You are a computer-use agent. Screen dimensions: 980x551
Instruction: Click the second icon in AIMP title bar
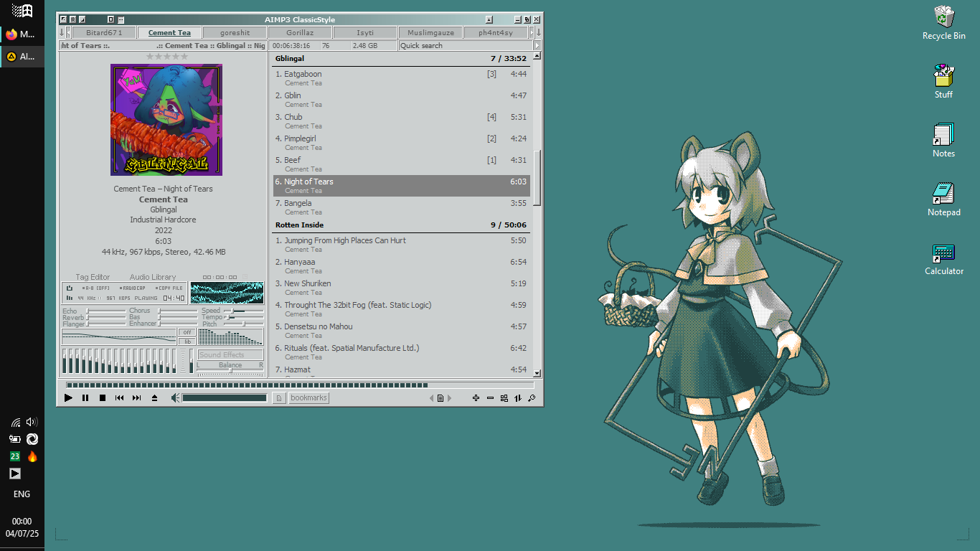tap(72, 19)
